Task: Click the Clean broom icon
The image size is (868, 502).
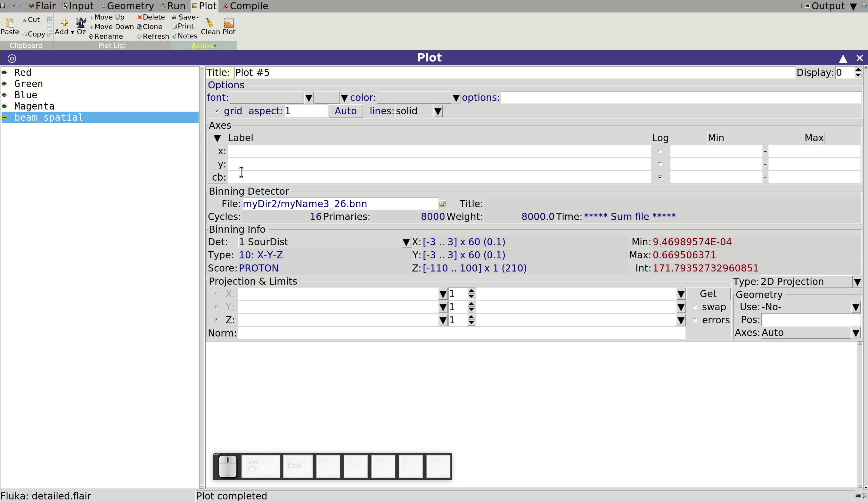Action: click(210, 23)
